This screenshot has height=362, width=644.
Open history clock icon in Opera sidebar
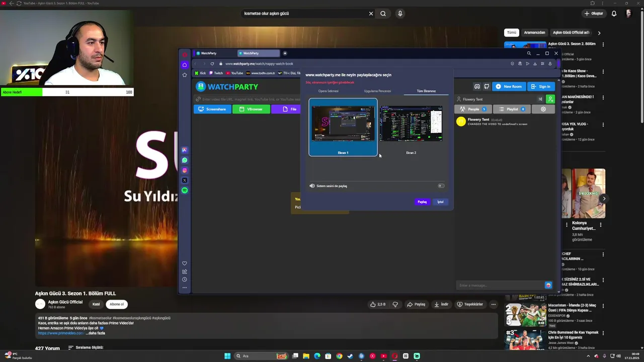(185, 280)
